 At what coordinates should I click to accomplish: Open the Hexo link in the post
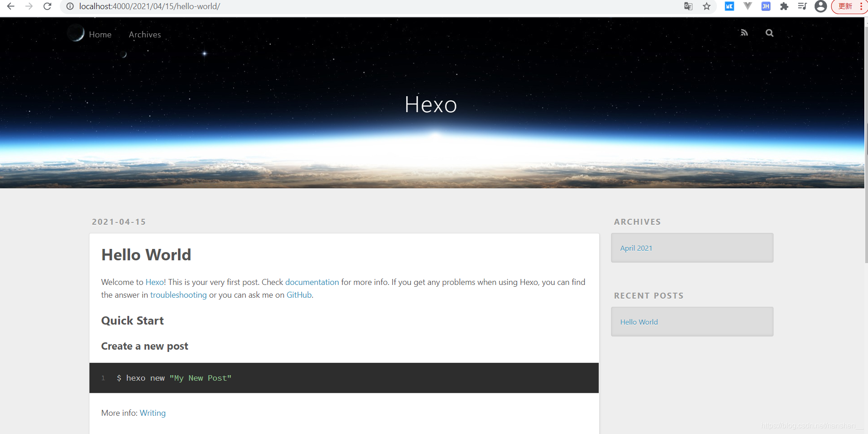click(154, 282)
